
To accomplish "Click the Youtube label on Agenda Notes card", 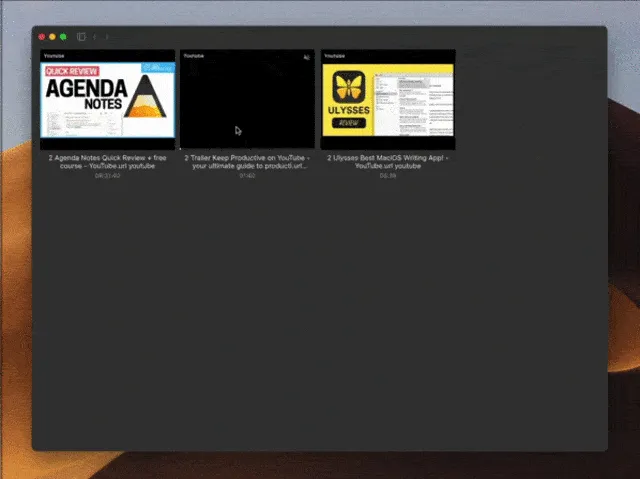I will point(54,56).
